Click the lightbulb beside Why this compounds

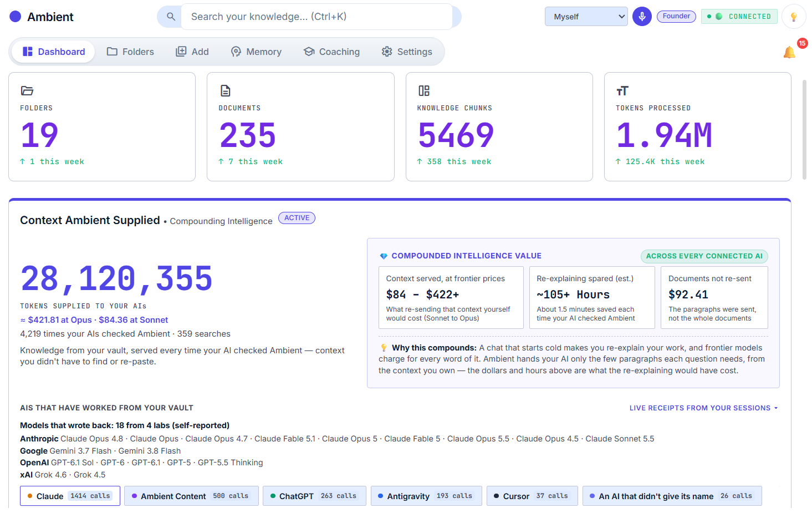click(384, 348)
